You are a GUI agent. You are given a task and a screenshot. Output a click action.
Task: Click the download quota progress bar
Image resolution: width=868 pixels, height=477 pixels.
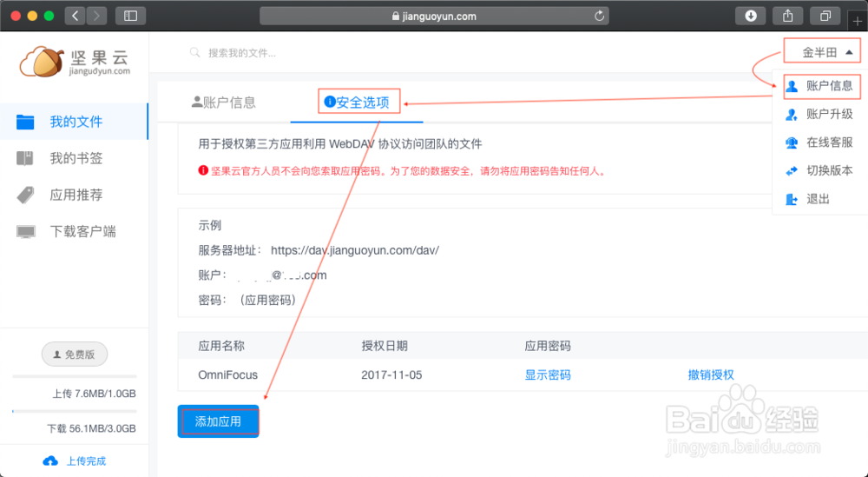pos(75,412)
